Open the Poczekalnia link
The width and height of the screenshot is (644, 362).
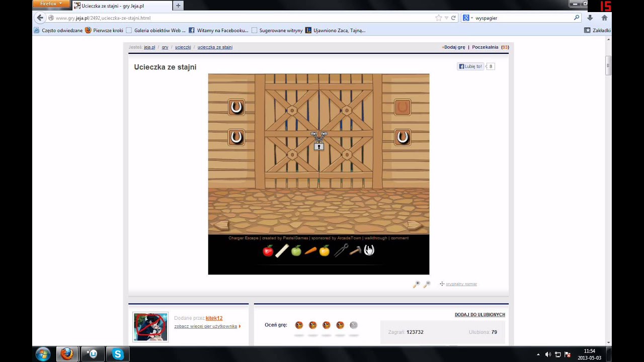click(x=485, y=47)
